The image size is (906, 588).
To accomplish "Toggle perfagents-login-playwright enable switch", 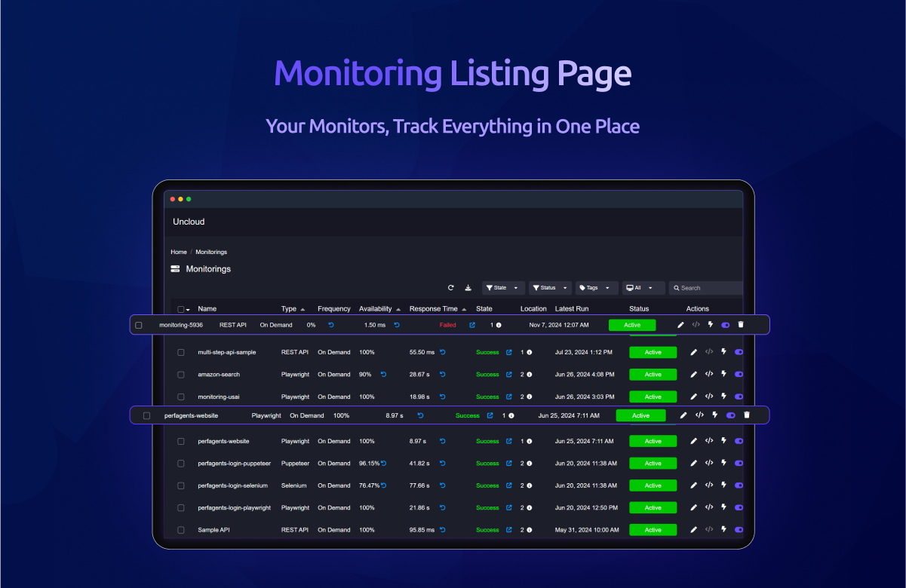I will click(x=739, y=507).
